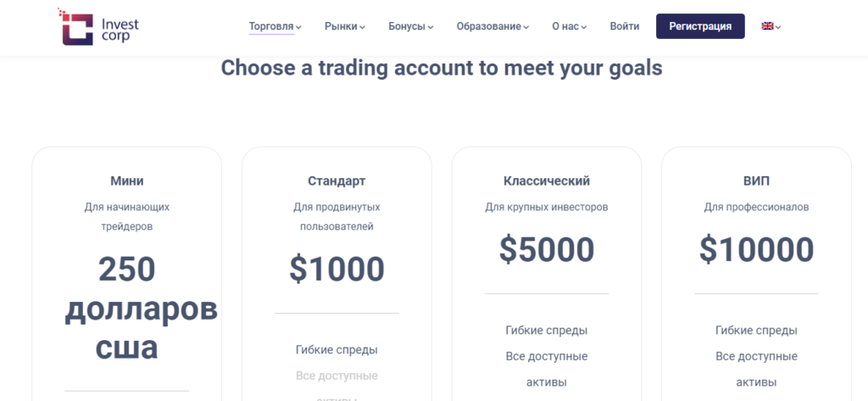The width and height of the screenshot is (868, 401).
Task: Click the Войти login link
Action: pyautogui.click(x=625, y=26)
